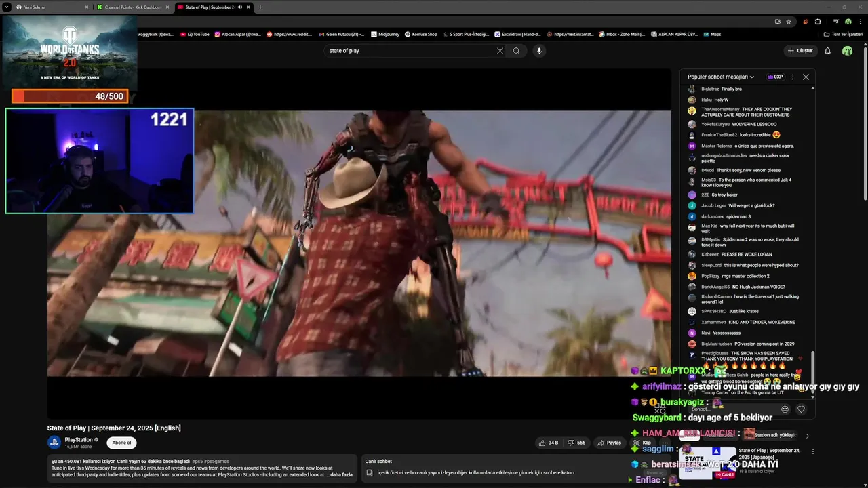Share the video with Paylaş button
The width and height of the screenshot is (868, 488).
click(609, 443)
